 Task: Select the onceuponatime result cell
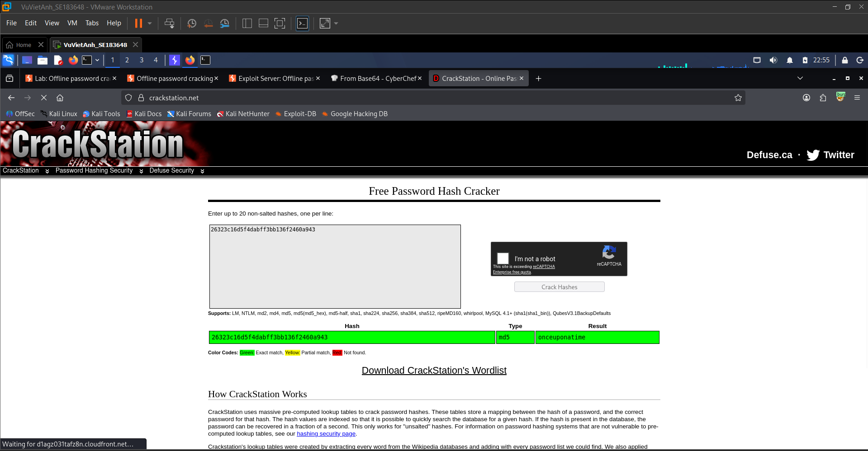click(597, 338)
